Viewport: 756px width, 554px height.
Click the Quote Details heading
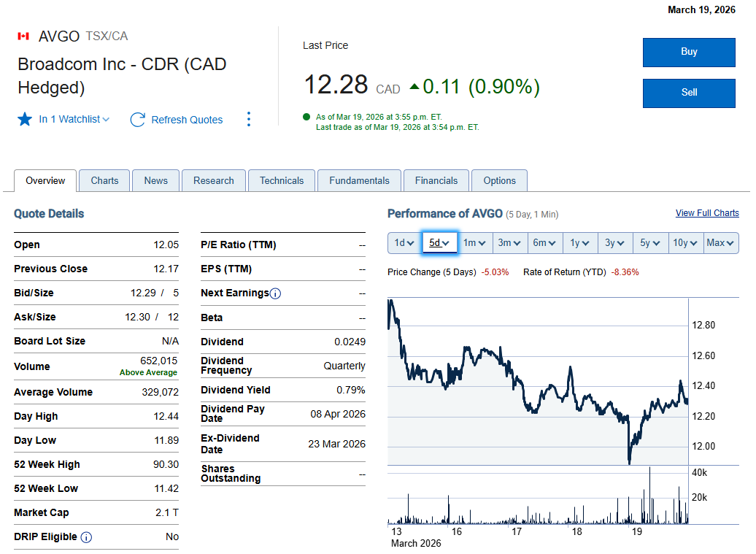click(49, 214)
